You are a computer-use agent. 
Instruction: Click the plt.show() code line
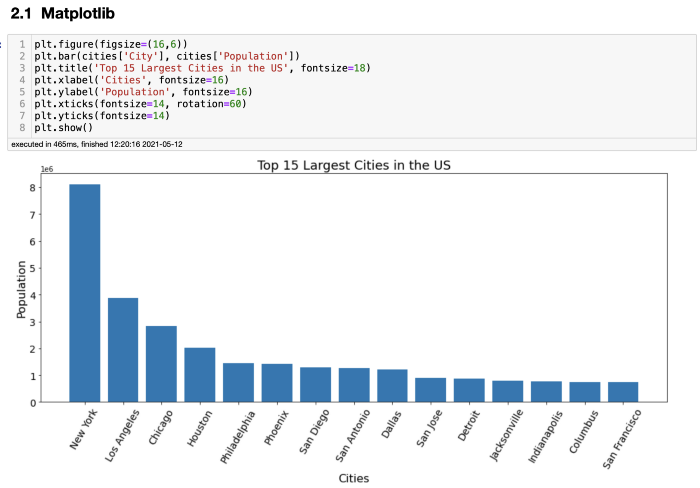pos(63,128)
